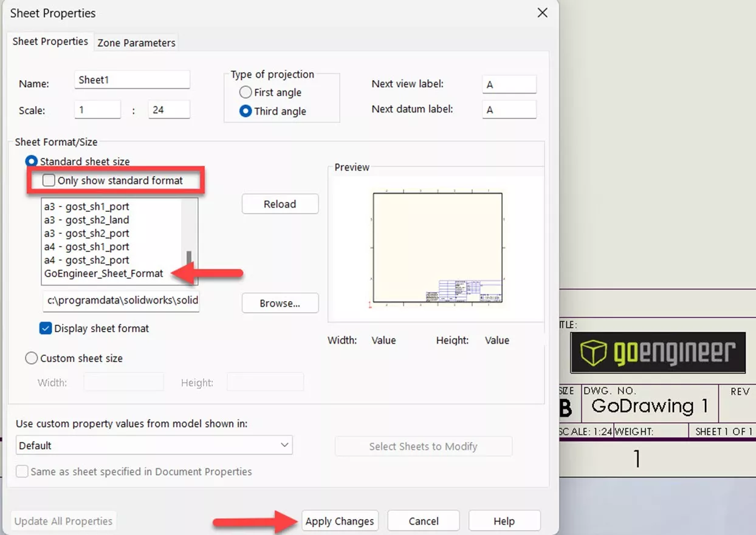This screenshot has height=535, width=756.
Task: Click the Reload button
Action: pos(280,203)
